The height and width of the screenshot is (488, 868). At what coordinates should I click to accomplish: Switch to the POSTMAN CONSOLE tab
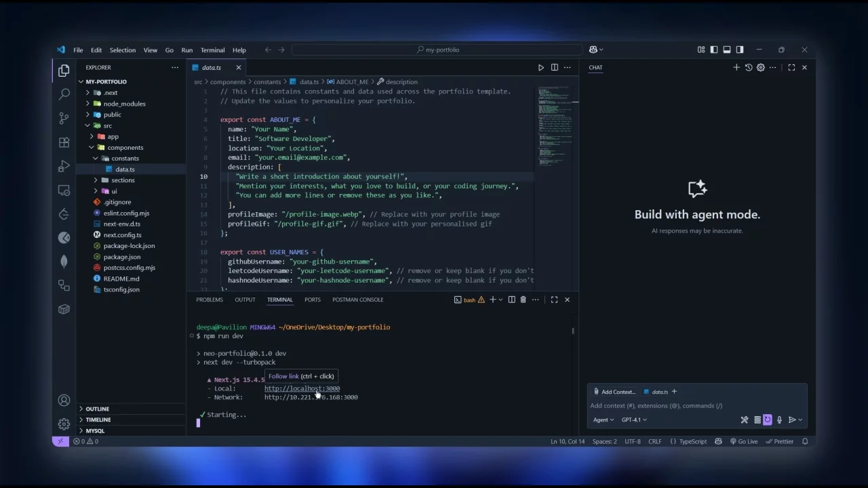point(357,300)
